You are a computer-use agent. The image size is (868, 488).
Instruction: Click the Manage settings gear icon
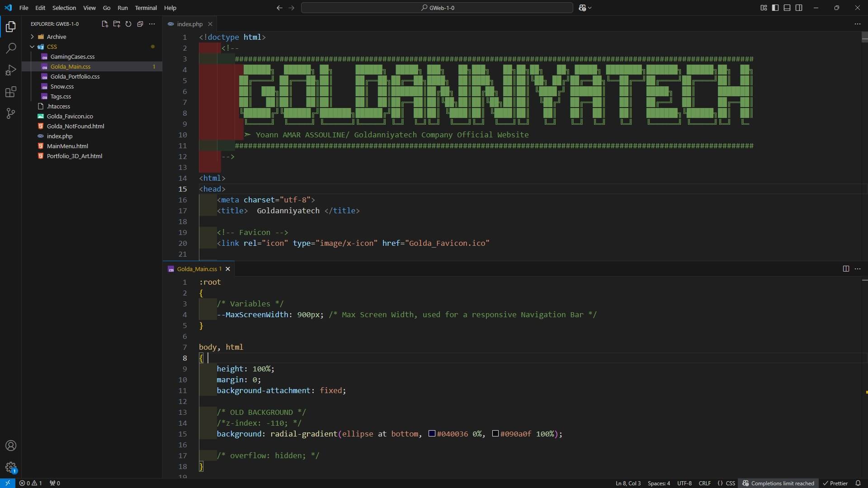[10, 468]
